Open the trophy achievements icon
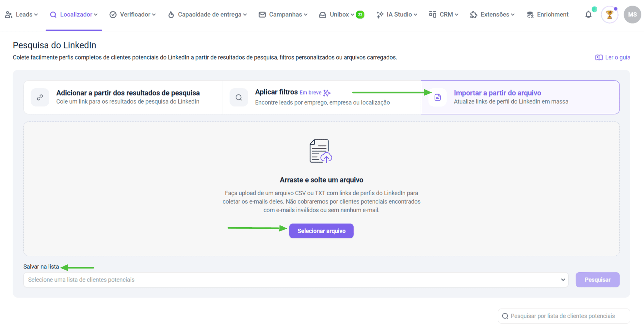644x326 pixels. [609, 15]
